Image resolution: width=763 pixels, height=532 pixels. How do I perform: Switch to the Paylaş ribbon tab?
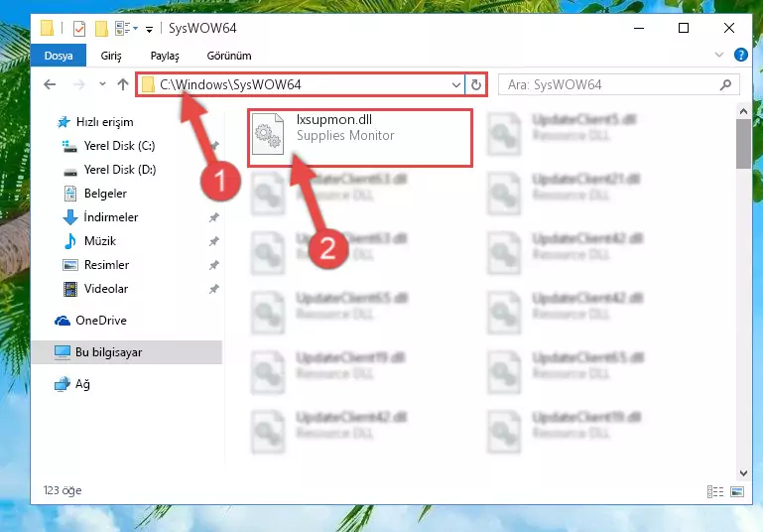(x=165, y=56)
